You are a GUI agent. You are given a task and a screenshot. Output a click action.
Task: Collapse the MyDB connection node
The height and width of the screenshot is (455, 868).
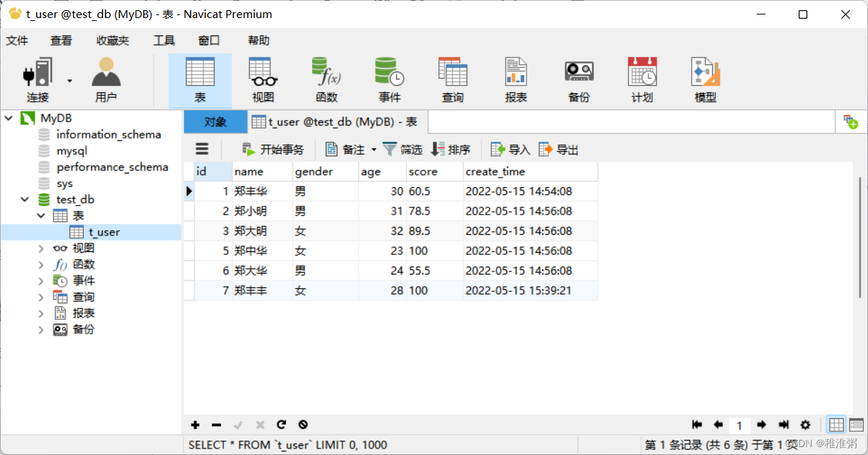pyautogui.click(x=9, y=118)
